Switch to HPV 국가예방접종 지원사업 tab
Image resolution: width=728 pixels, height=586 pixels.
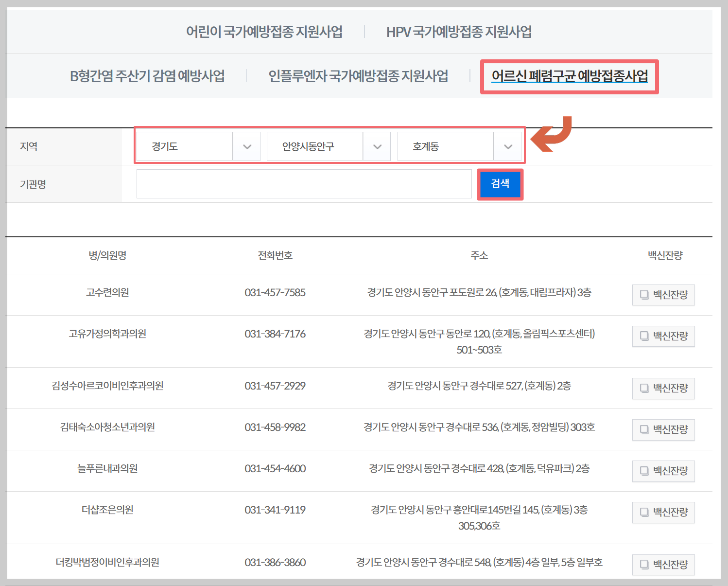click(x=459, y=32)
